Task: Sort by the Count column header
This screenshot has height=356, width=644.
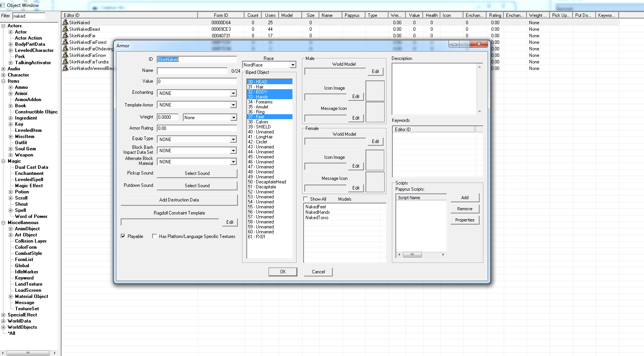Action: 253,15
